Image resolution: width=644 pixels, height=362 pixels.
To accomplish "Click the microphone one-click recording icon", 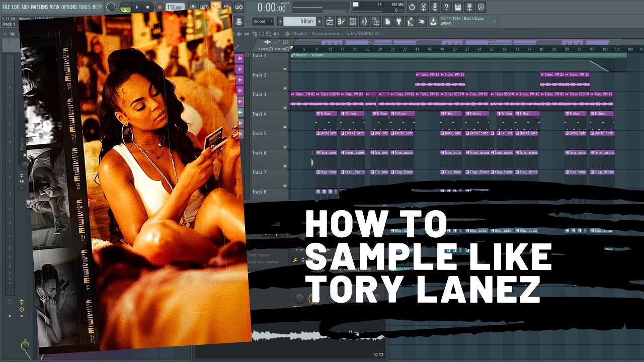I will coord(435,7).
